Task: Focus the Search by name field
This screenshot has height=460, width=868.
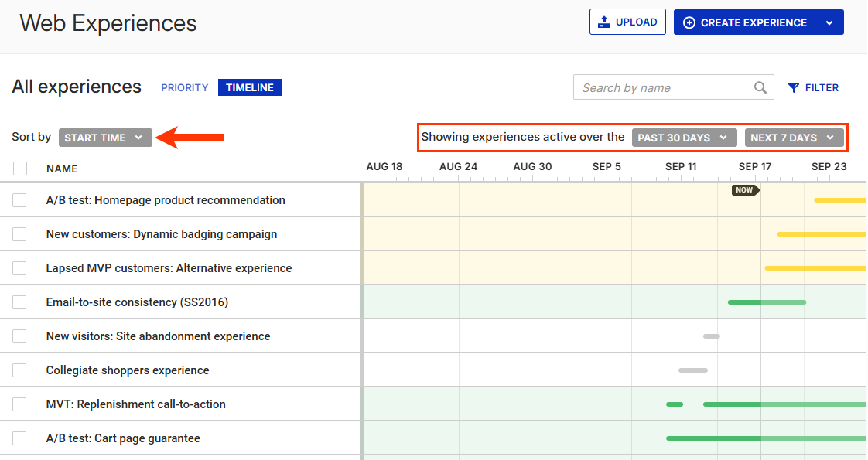Action: click(x=664, y=88)
